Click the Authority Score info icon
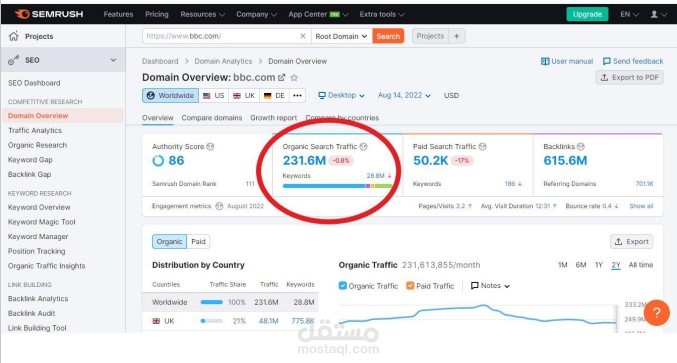Screen dimensions: 677x363 pos(210,147)
